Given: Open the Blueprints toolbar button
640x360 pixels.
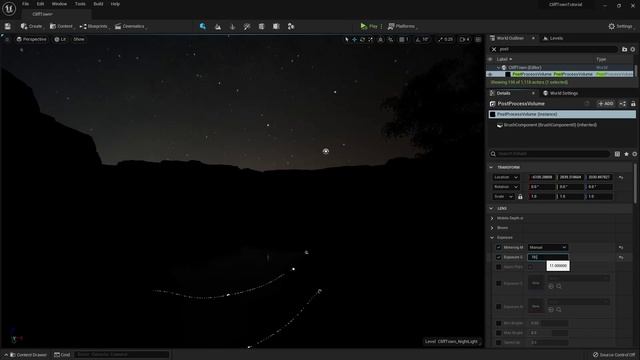Looking at the screenshot, I should point(94,27).
